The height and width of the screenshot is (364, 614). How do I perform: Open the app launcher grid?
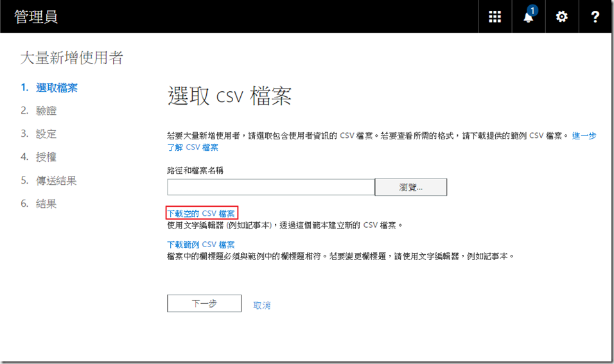[495, 17]
